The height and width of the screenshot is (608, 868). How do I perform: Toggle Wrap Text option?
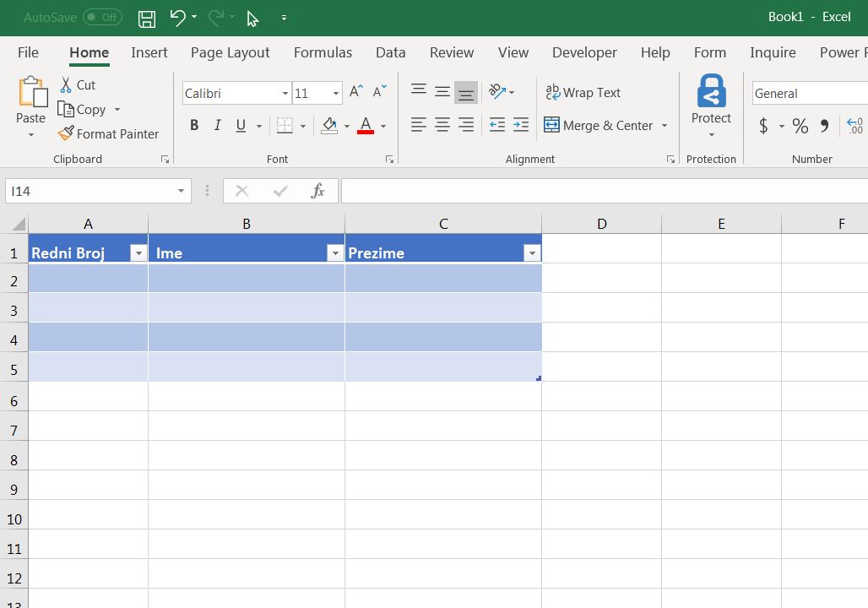click(583, 93)
